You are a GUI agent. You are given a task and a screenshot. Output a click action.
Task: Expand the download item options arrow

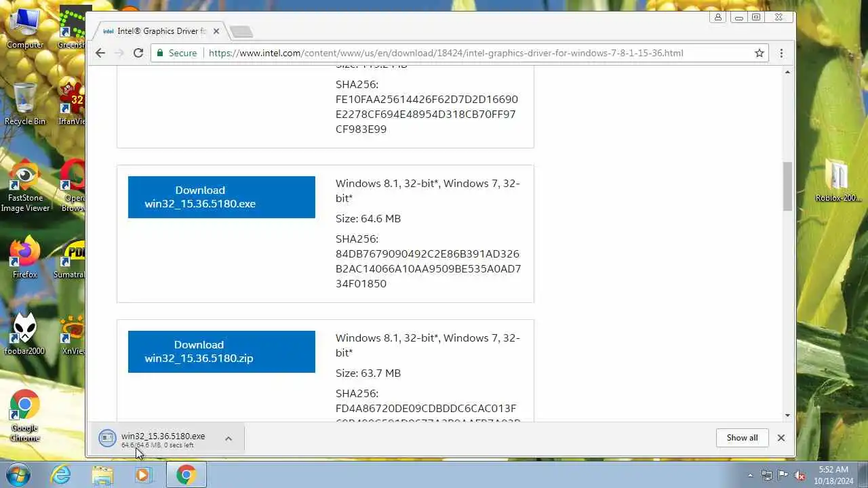[x=229, y=439]
